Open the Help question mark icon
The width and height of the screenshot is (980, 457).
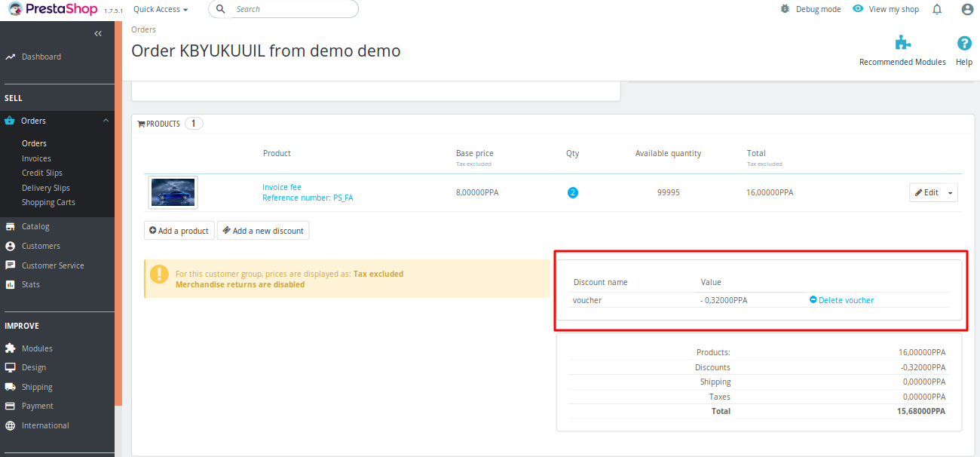(x=963, y=43)
